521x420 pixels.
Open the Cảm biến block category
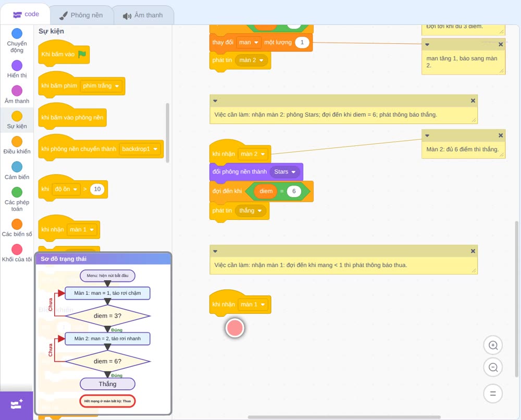click(17, 171)
